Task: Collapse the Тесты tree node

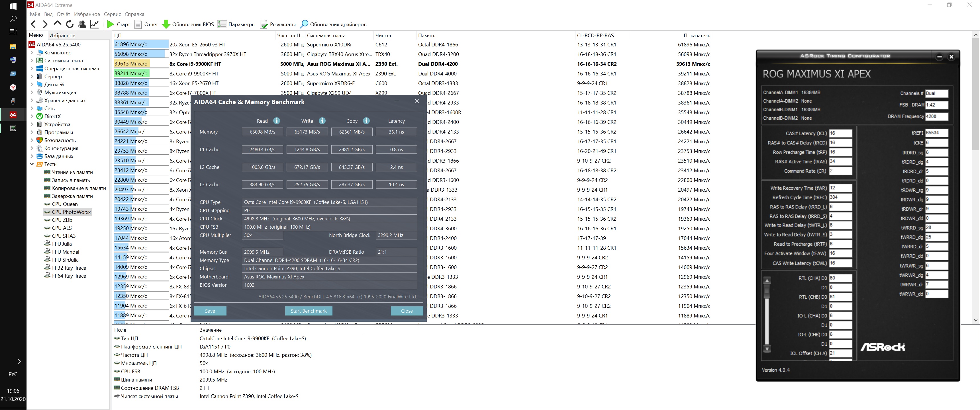Action: [32, 164]
